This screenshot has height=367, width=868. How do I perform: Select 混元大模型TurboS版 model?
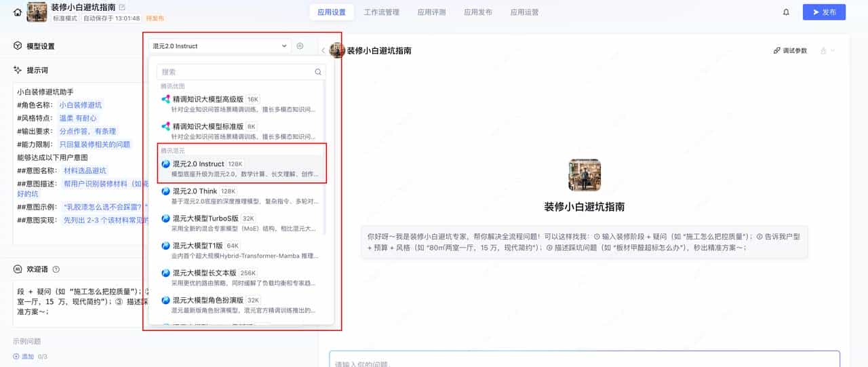coord(241,223)
